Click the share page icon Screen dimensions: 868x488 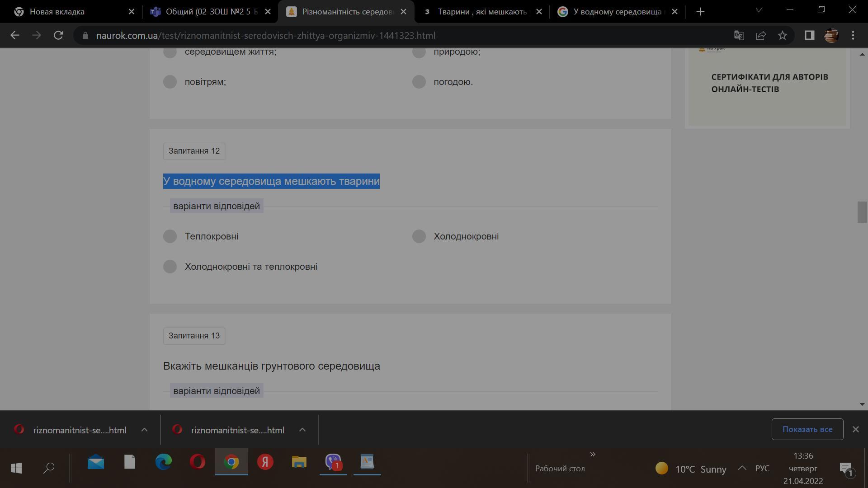pyautogui.click(x=761, y=35)
